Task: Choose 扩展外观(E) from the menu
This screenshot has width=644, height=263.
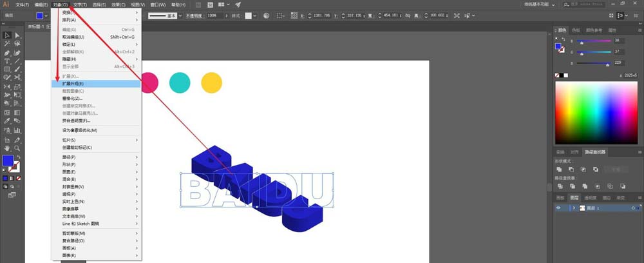Action: pyautogui.click(x=96, y=84)
